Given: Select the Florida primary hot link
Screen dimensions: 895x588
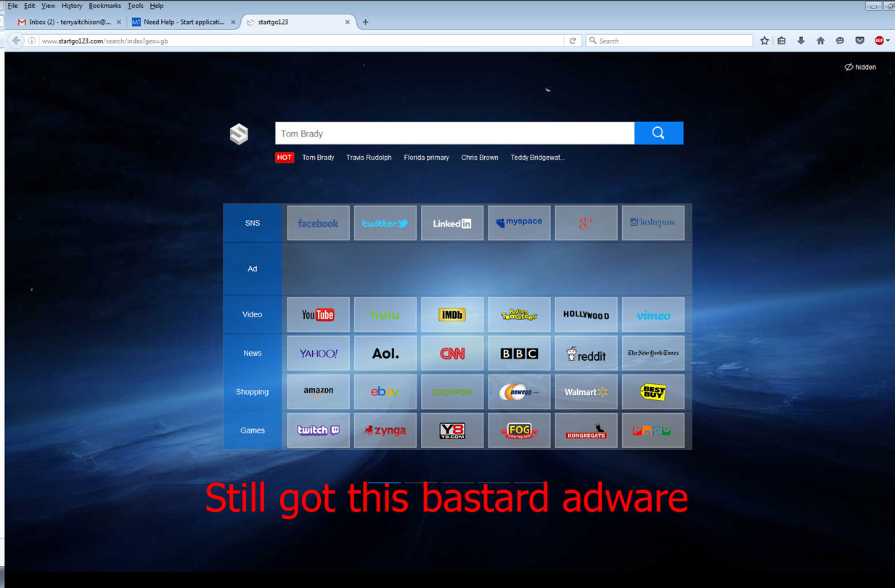Looking at the screenshot, I should (426, 158).
